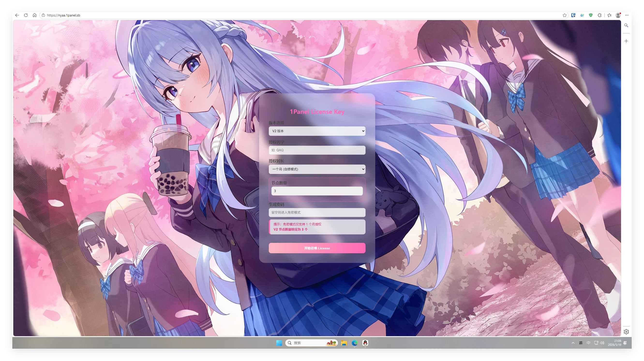The width and height of the screenshot is (644, 361).
Task: Click the 1Panel License Key heading
Action: click(317, 112)
